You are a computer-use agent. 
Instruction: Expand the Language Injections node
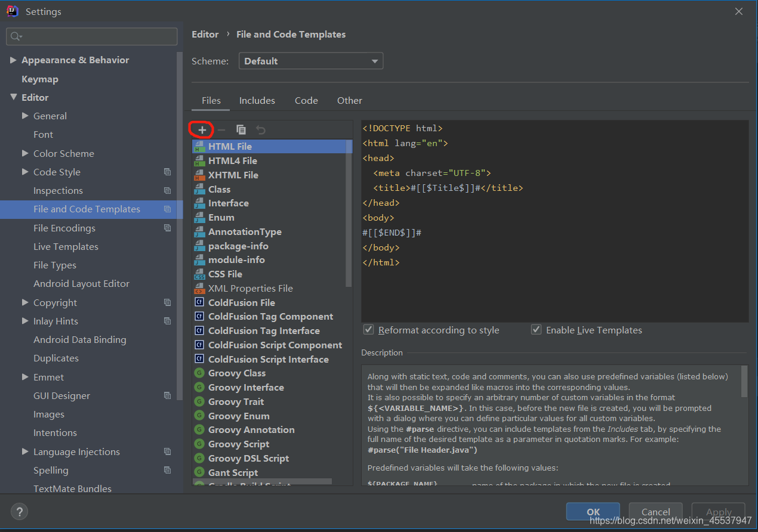pyautogui.click(x=25, y=451)
